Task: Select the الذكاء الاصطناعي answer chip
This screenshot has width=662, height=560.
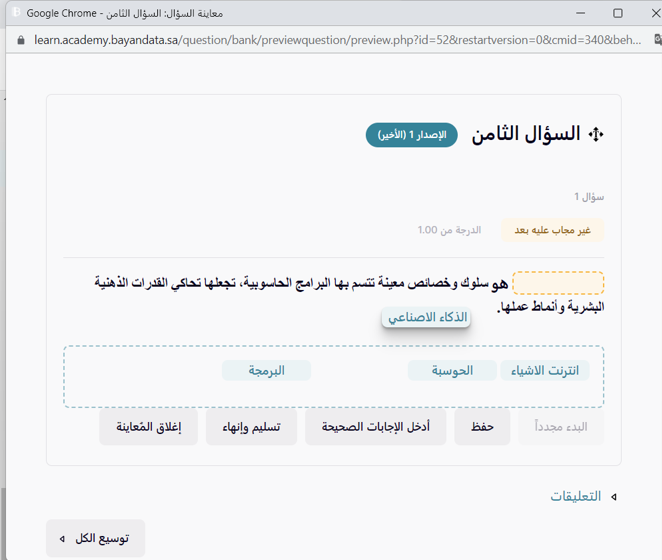Action: 426,317
